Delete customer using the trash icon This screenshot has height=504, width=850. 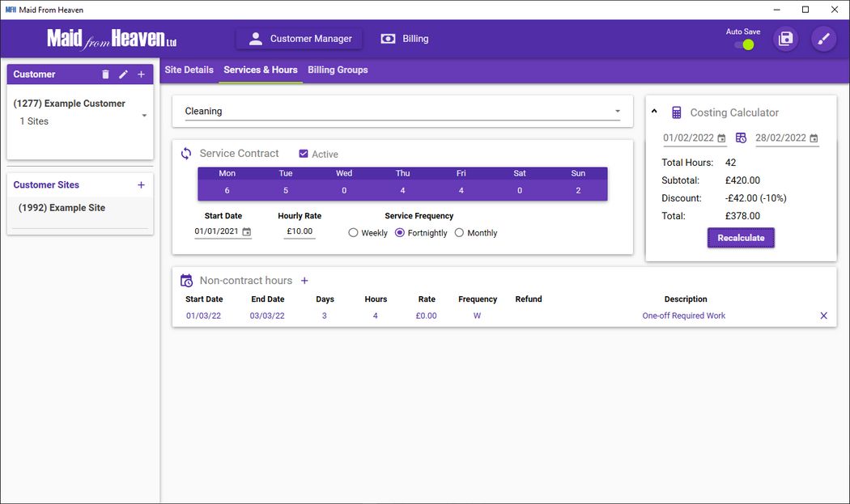coord(105,74)
